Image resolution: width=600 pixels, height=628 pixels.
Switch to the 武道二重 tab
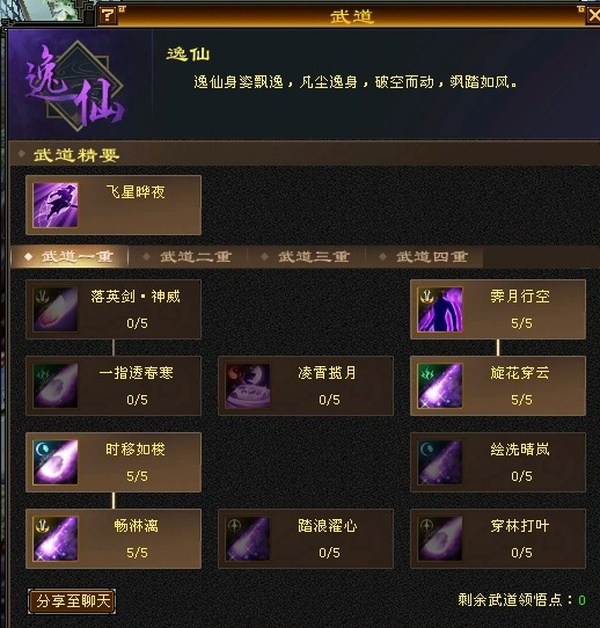click(188, 256)
